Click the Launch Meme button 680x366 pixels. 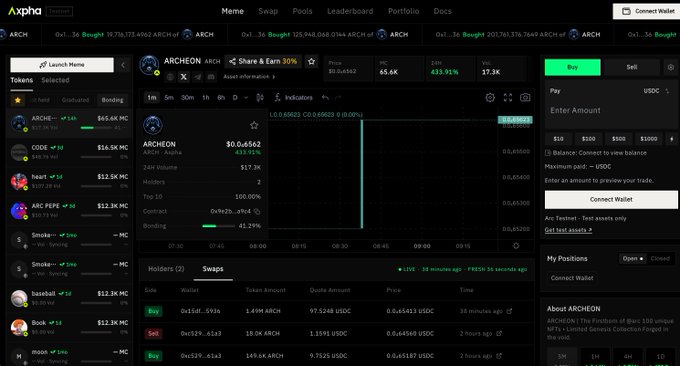(x=62, y=65)
